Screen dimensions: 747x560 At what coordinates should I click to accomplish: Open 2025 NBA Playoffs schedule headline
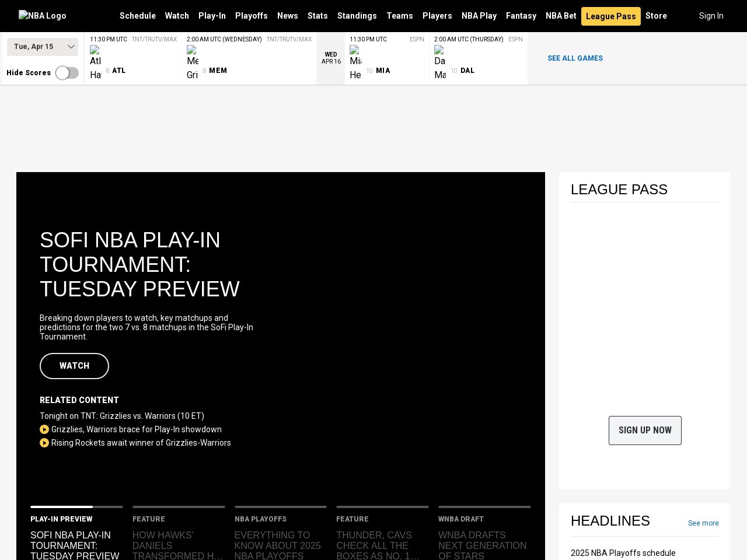(623, 553)
